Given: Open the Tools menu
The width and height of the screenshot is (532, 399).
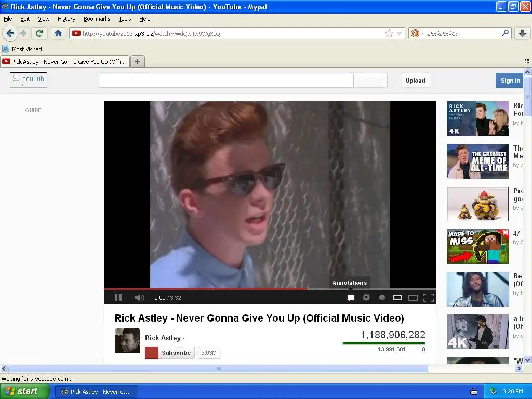Looking at the screenshot, I should (x=125, y=19).
